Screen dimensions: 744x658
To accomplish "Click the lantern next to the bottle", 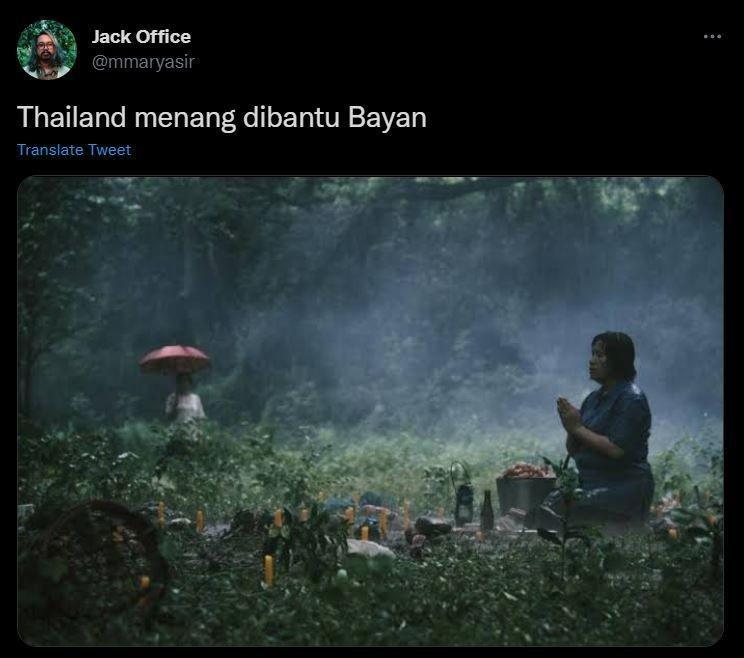I will pos(464,496).
